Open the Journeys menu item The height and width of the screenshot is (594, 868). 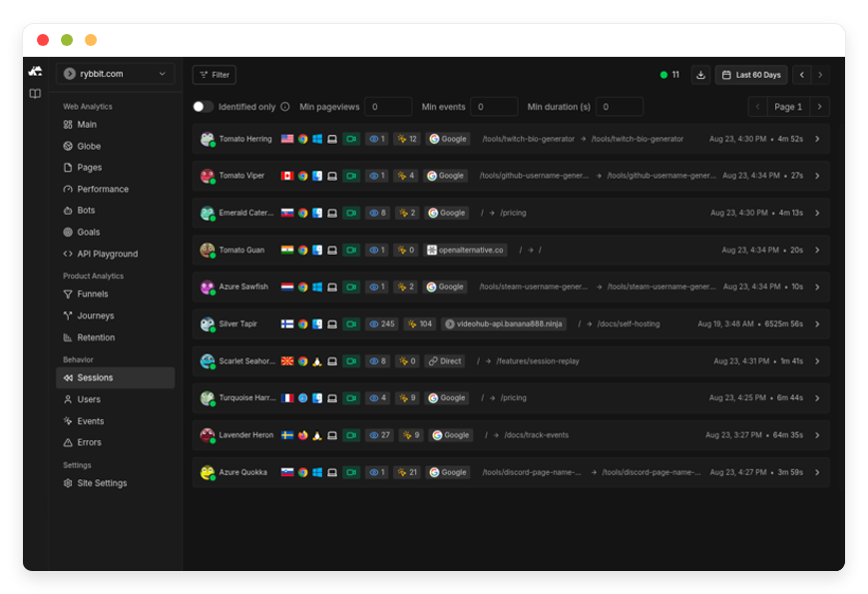point(115,315)
